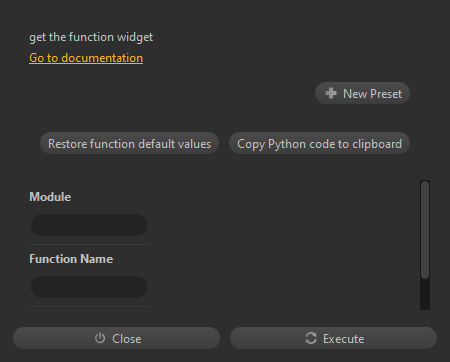
Task: Click the power icon on Close button
Action: [x=100, y=338]
